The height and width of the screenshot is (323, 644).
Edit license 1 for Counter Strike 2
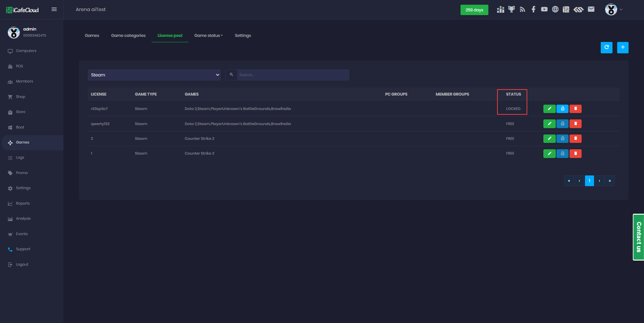549,154
